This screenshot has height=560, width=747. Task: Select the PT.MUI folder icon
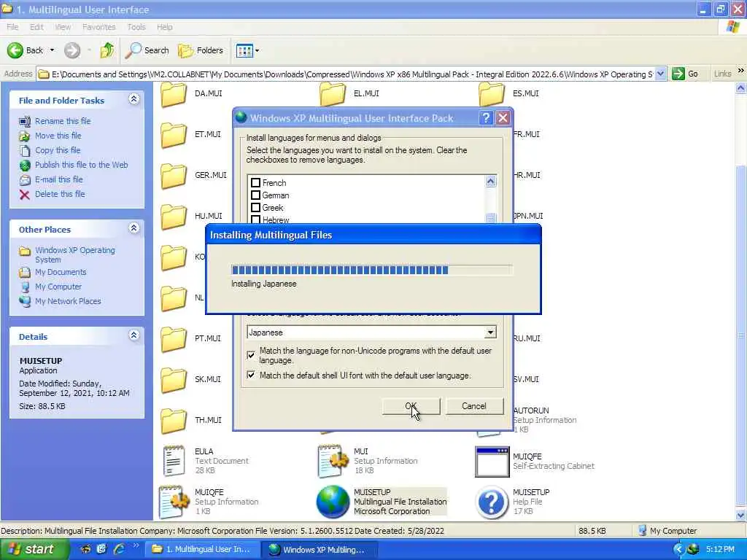[174, 339]
